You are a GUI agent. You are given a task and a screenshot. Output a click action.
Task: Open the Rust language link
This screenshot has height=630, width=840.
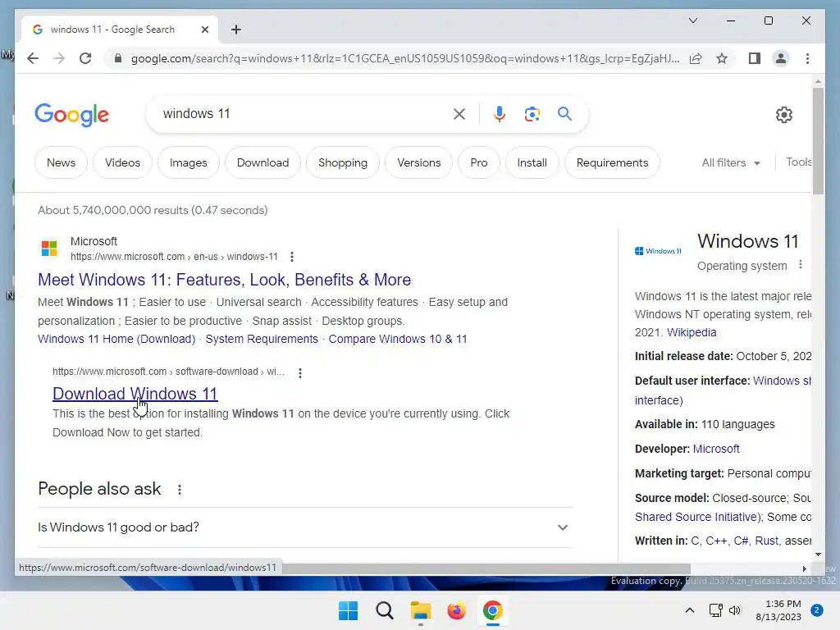coord(766,541)
